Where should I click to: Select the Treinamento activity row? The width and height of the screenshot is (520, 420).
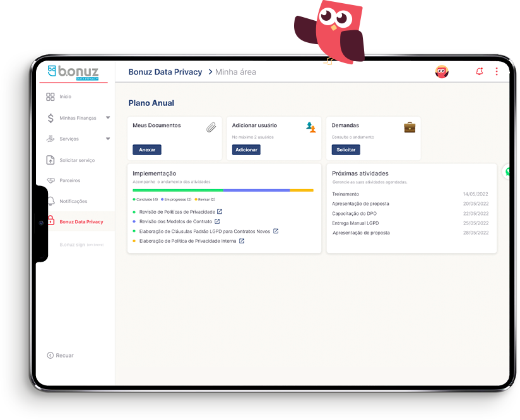pyautogui.click(x=411, y=194)
